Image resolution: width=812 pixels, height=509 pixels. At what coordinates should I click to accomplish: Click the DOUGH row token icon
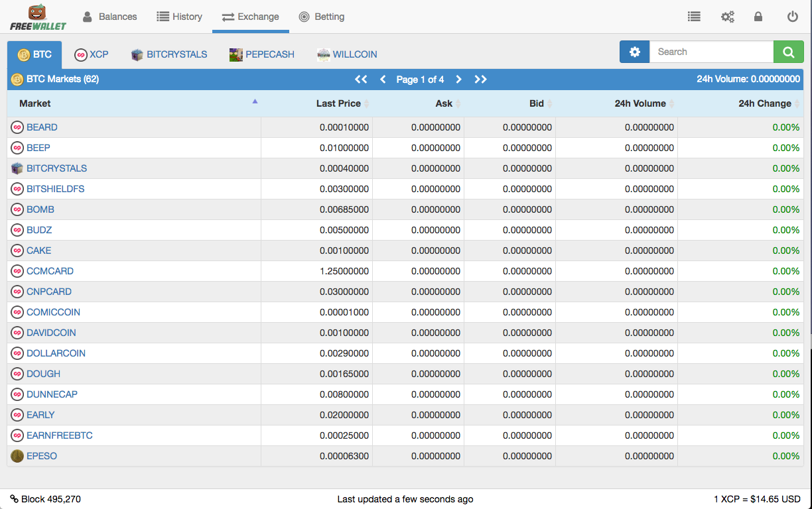17,374
